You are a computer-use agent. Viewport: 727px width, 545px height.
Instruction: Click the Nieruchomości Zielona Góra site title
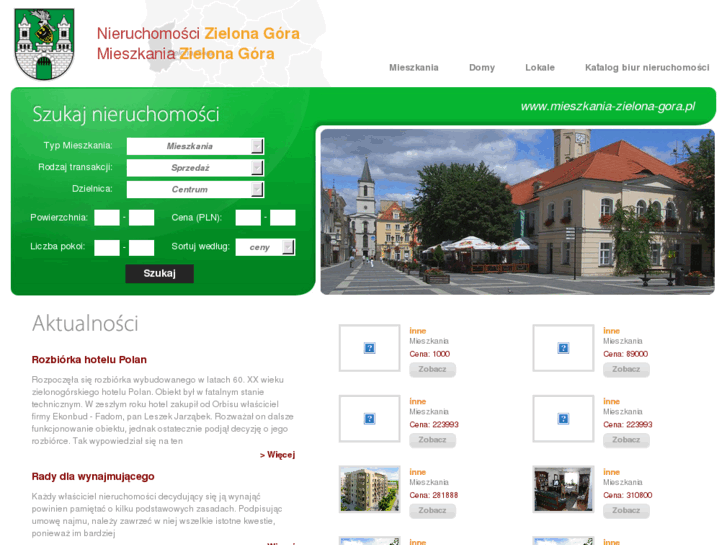pyautogui.click(x=198, y=33)
